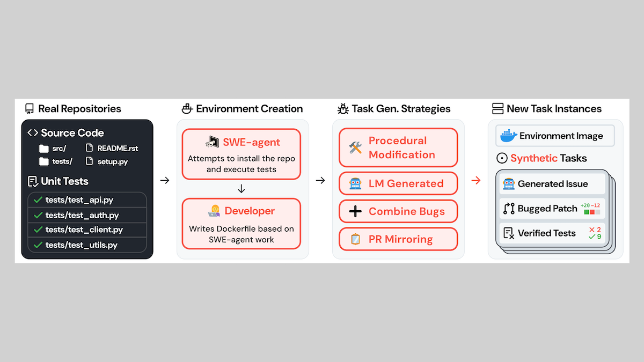Click the Environment Image card
644x362 pixels.
[555, 136]
